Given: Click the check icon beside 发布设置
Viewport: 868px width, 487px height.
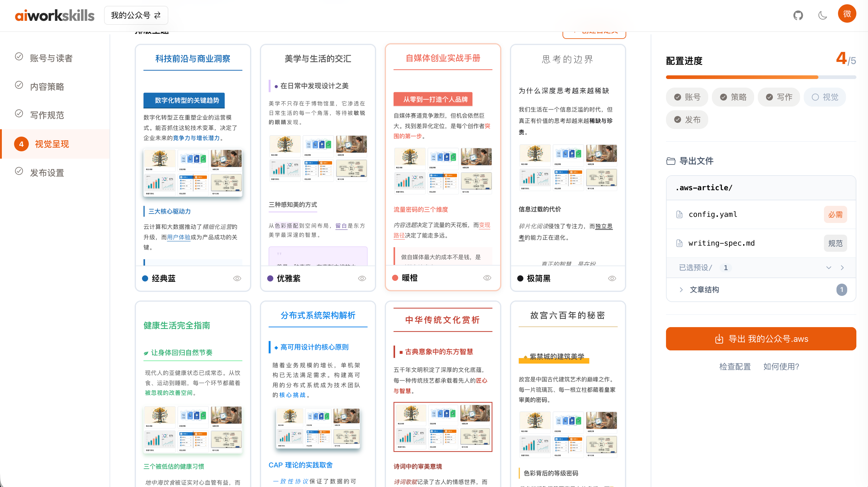Looking at the screenshot, I should (19, 171).
